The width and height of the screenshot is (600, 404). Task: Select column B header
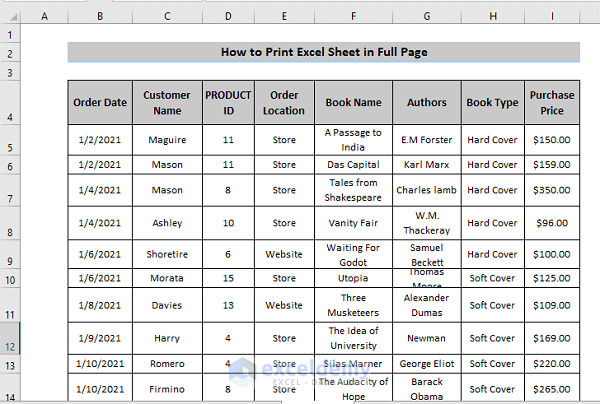pos(100,16)
